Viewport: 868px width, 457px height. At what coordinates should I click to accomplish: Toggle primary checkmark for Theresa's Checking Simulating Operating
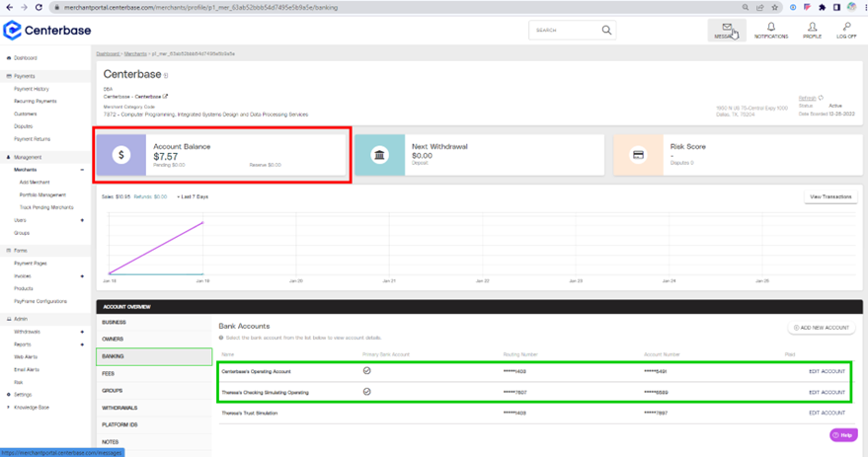point(366,392)
